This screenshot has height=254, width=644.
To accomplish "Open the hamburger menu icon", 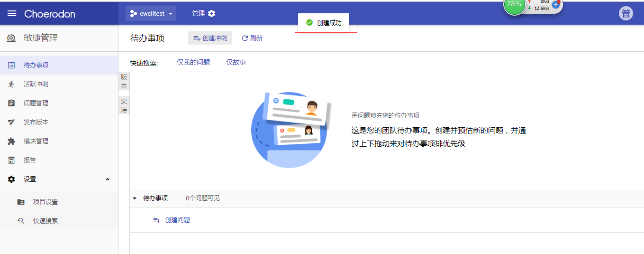I will pyautogui.click(x=12, y=14).
